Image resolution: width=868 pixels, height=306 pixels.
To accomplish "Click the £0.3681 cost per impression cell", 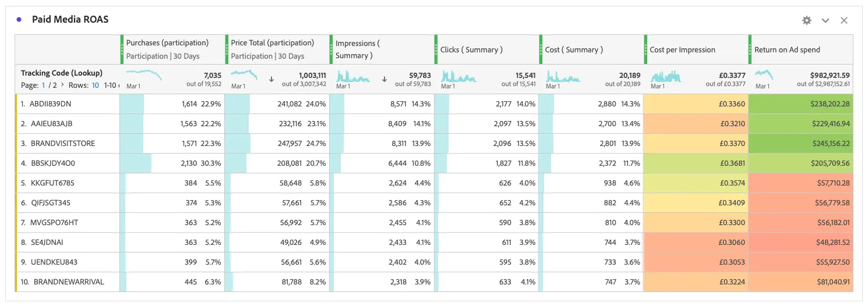I will point(696,163).
